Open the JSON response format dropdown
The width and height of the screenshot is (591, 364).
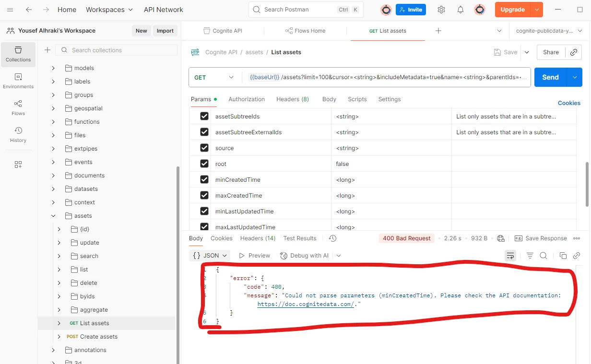point(211,256)
